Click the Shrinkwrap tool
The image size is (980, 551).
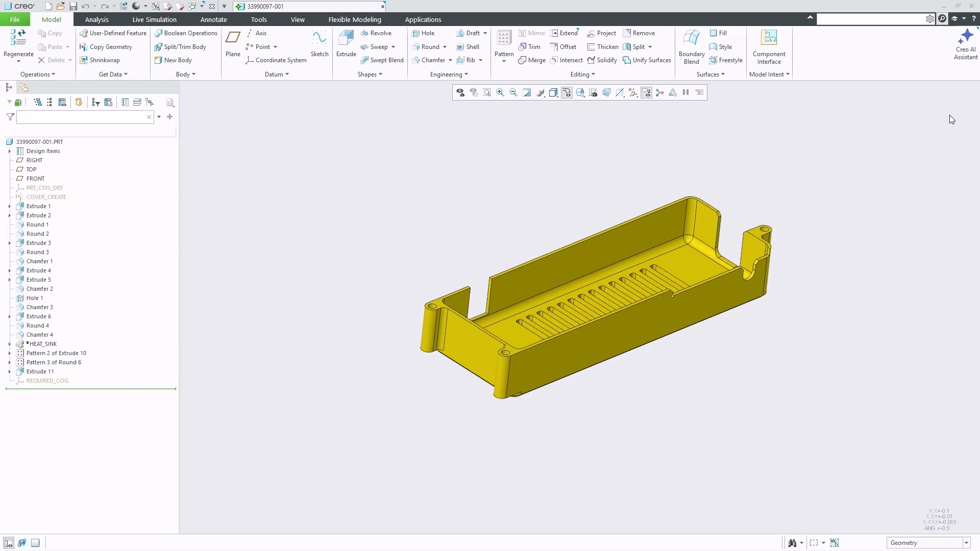[x=100, y=60]
